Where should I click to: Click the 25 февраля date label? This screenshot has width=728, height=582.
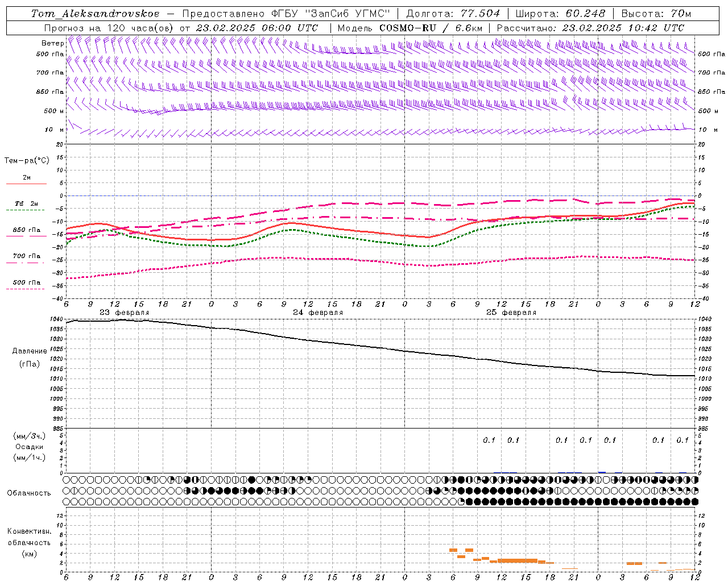click(511, 313)
